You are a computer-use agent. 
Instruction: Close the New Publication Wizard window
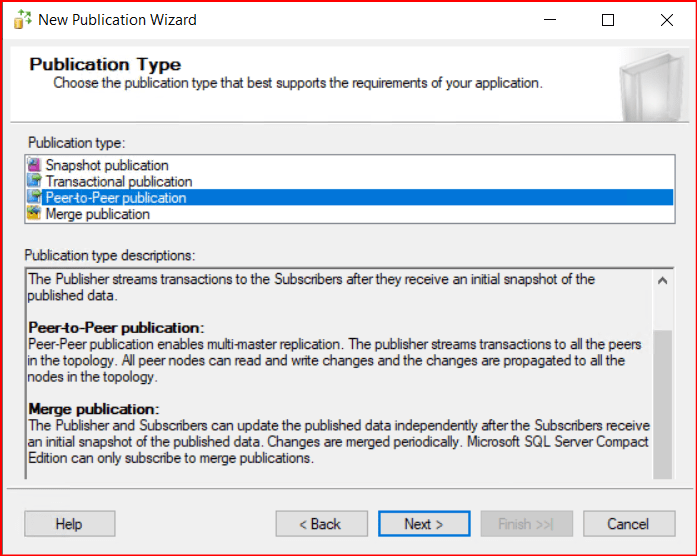pos(667,20)
